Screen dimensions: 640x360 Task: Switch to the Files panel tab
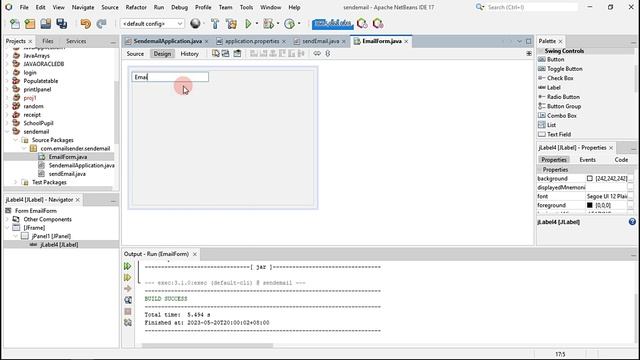[48, 41]
